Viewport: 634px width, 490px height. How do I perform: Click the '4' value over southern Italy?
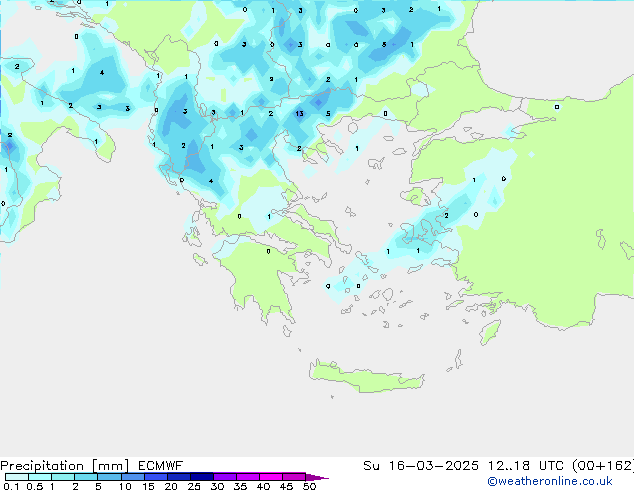[102, 73]
